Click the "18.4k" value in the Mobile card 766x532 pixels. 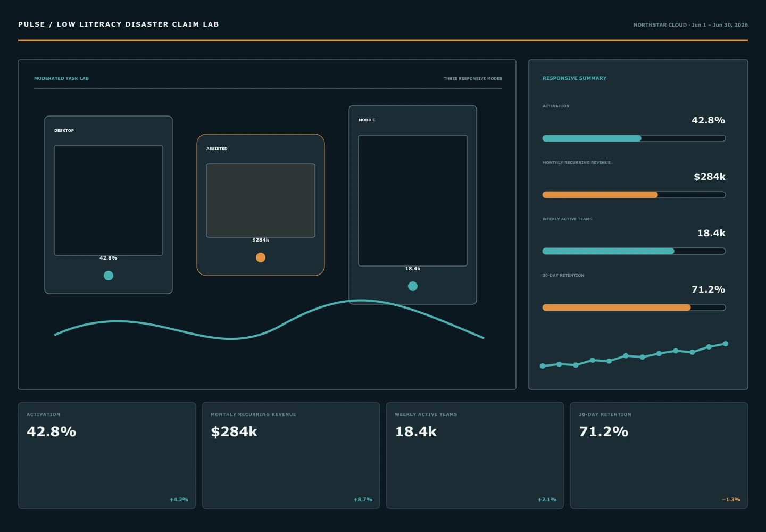click(x=413, y=269)
